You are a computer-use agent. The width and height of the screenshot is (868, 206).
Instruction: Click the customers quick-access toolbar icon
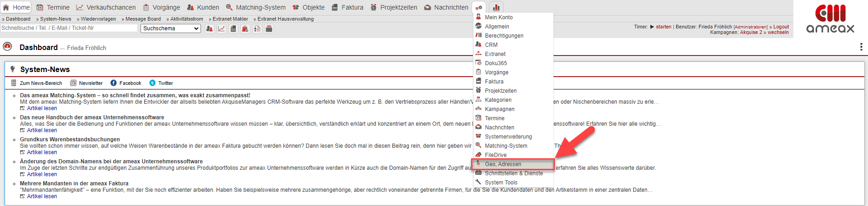click(x=209, y=29)
